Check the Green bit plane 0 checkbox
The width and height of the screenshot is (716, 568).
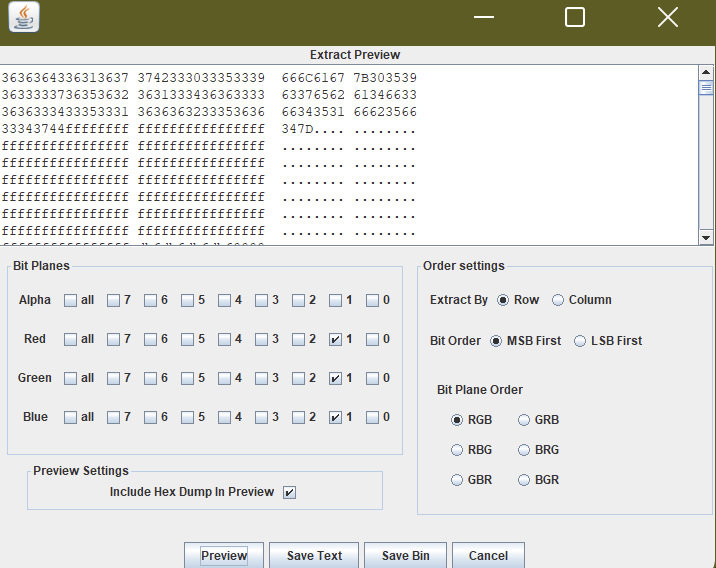(373, 378)
